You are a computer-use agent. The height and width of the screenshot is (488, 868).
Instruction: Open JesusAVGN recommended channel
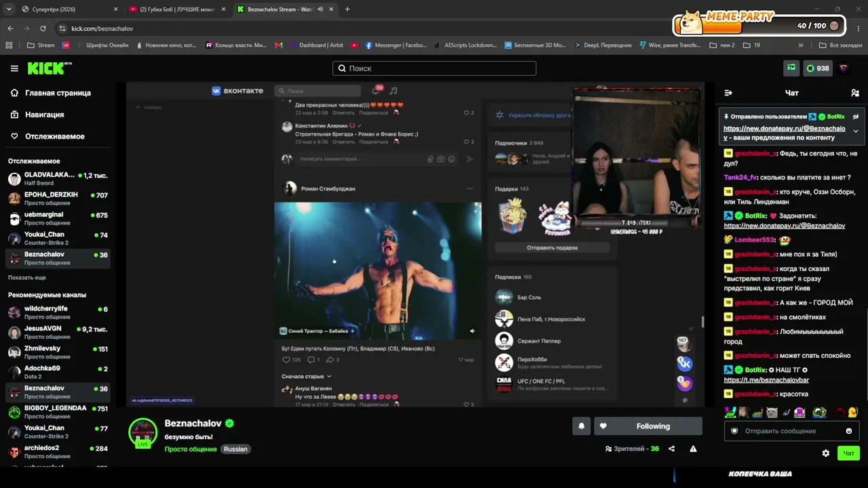58,333
